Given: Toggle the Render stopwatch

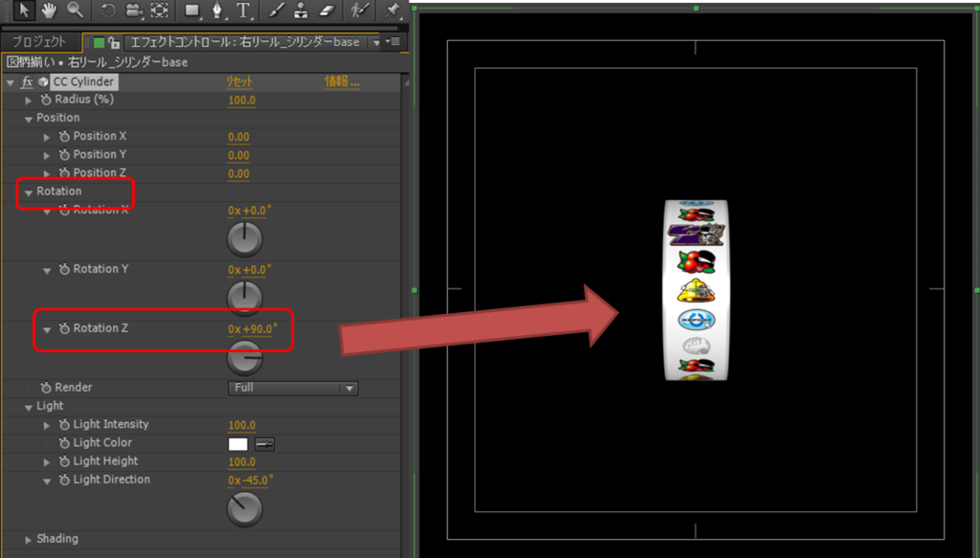Looking at the screenshot, I should pyautogui.click(x=46, y=388).
